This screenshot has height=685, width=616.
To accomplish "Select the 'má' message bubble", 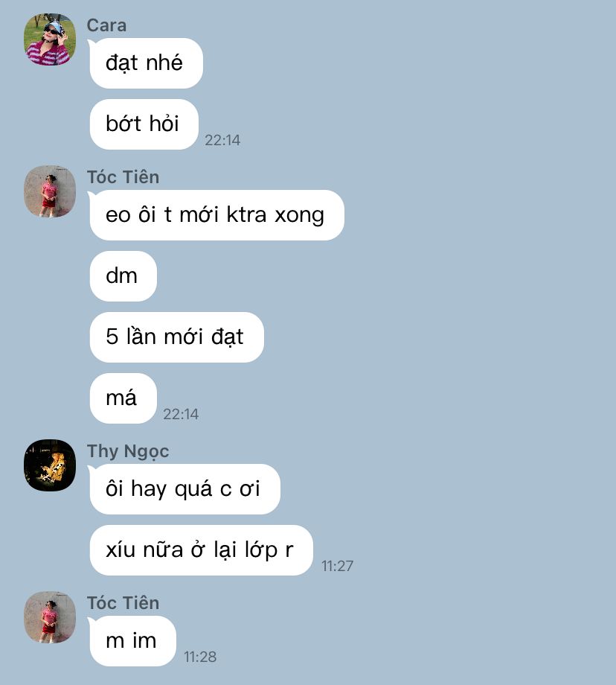I will [123, 398].
